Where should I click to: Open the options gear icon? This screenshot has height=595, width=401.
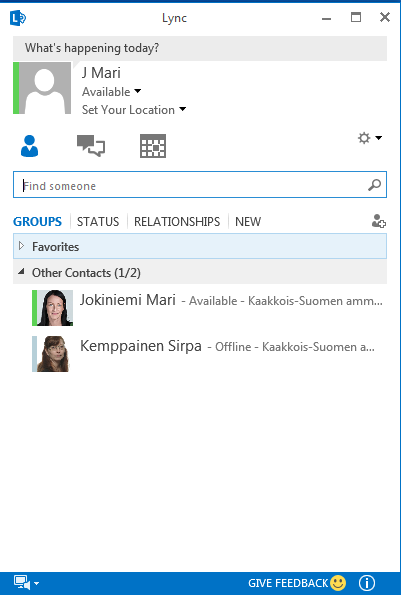click(x=364, y=138)
